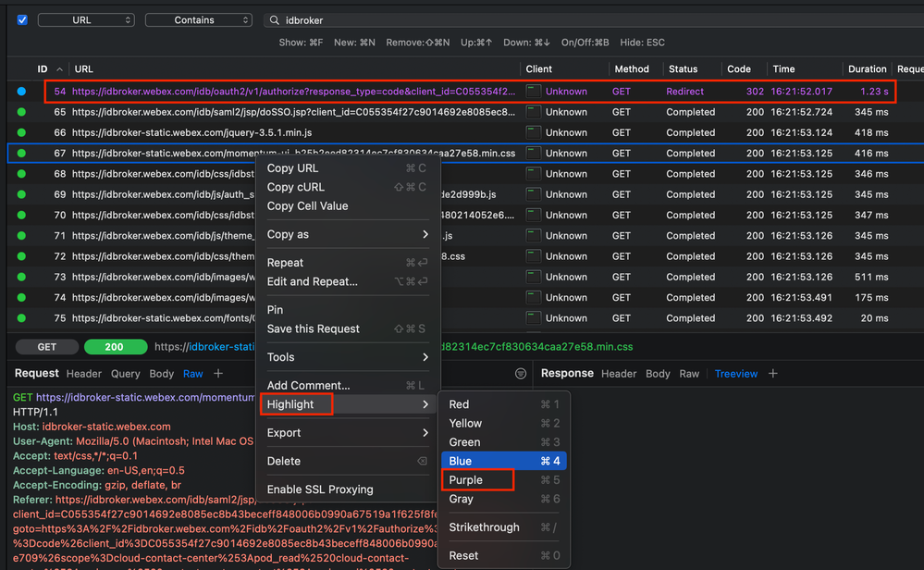Click the client app icon in row 70
Image resolution: width=924 pixels, height=570 pixels.
534,216
